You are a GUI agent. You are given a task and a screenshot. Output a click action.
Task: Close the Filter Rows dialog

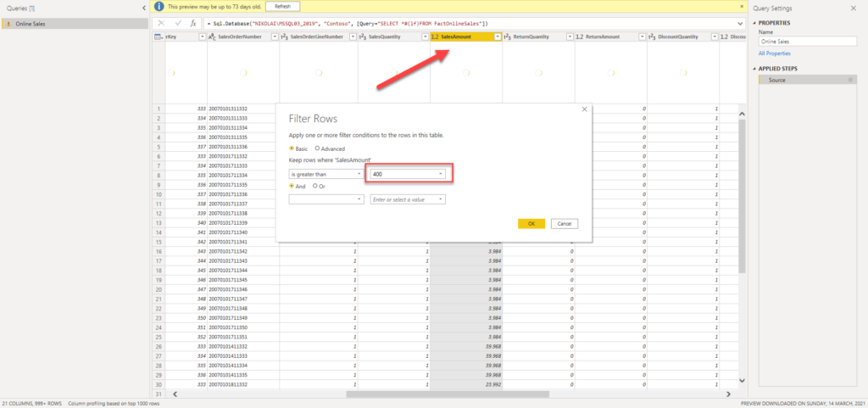(x=585, y=109)
